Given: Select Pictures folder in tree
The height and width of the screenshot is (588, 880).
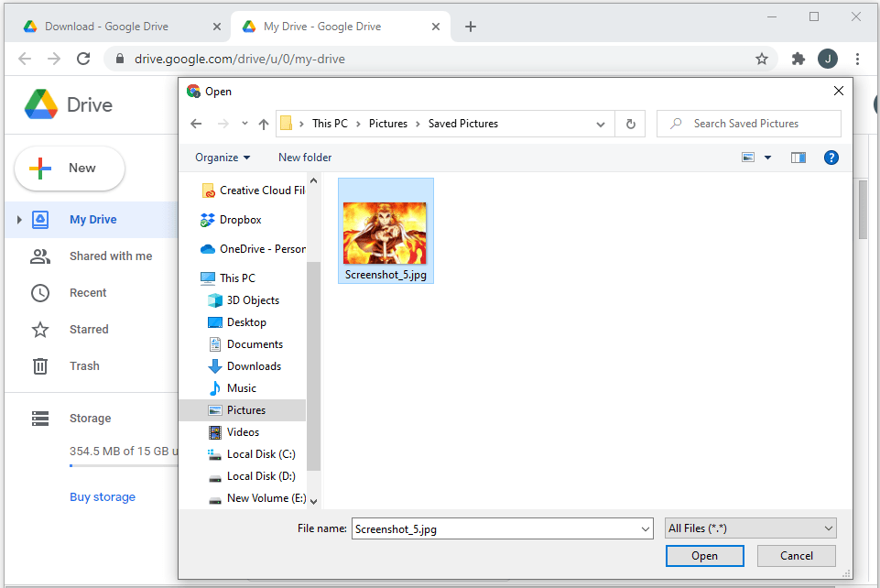Looking at the screenshot, I should point(243,410).
